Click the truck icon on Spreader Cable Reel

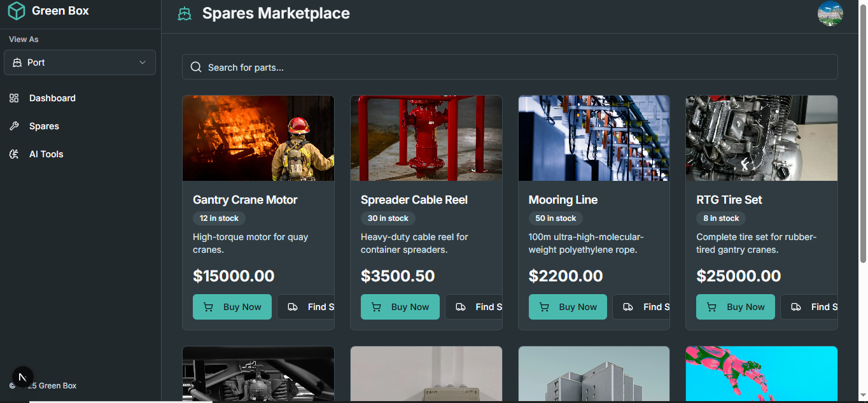click(460, 307)
